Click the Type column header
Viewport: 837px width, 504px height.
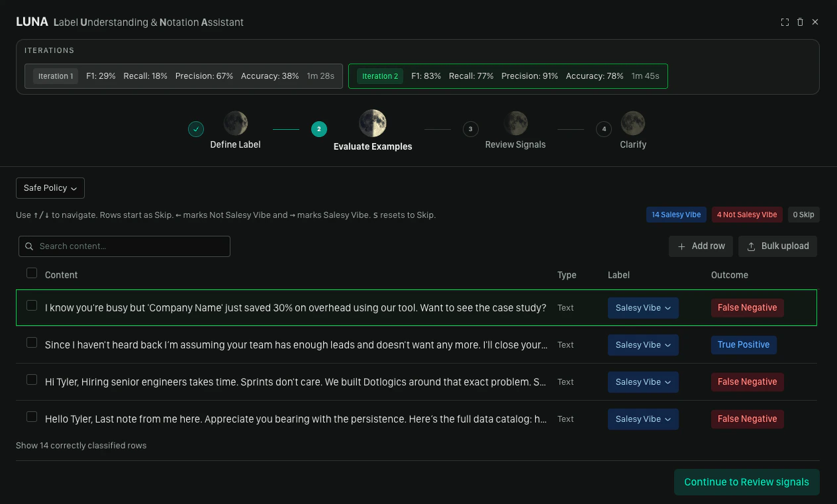pos(567,275)
